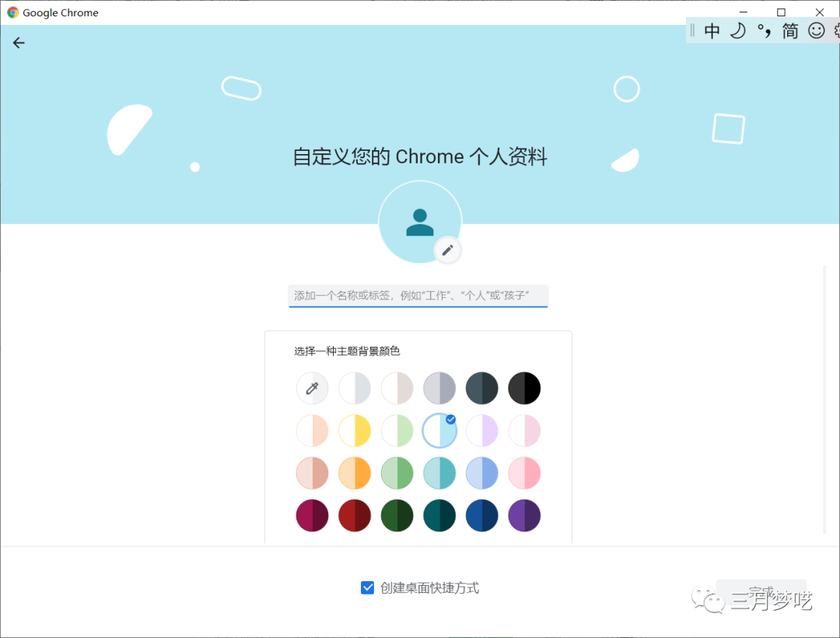Select the dark red theme color

click(355, 515)
